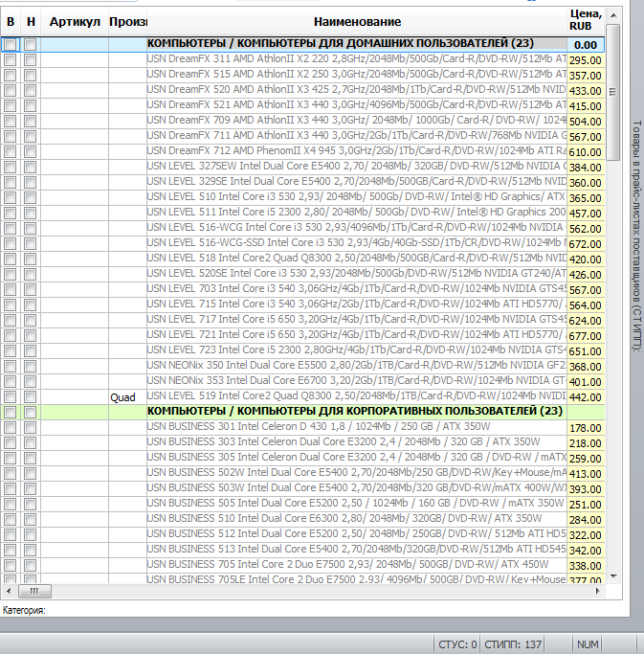Click the horizontal scrollbar left arrow
The height and width of the screenshot is (654, 644).
pyautogui.click(x=9, y=591)
